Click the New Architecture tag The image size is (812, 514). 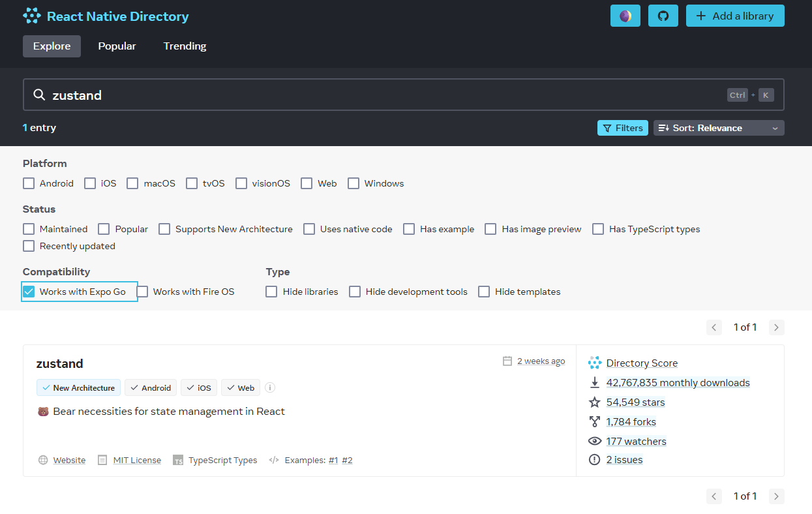(79, 387)
